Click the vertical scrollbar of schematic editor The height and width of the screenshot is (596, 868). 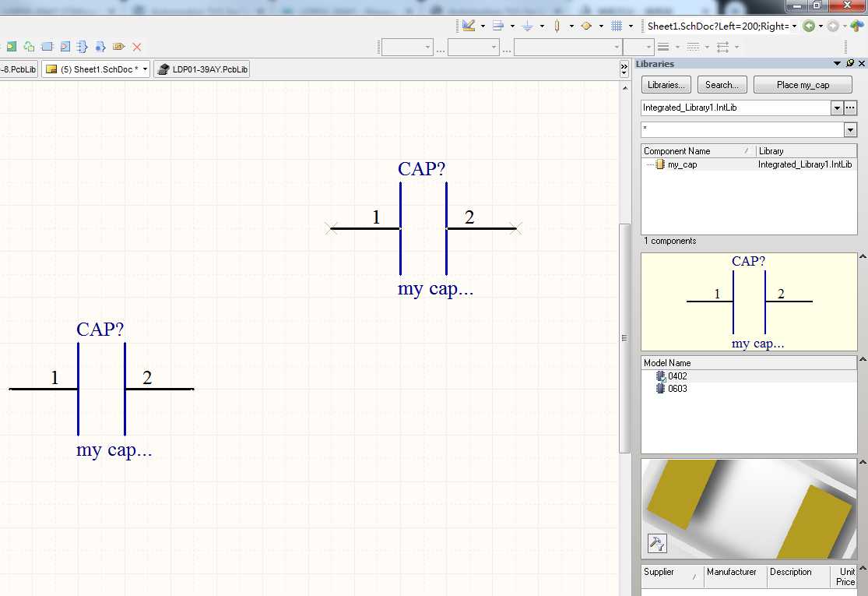click(x=624, y=337)
